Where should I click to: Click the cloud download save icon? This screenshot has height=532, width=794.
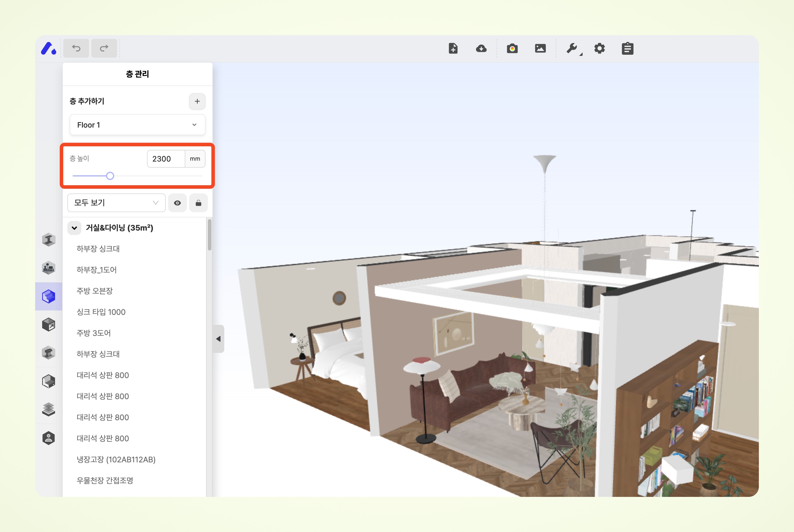pos(481,49)
